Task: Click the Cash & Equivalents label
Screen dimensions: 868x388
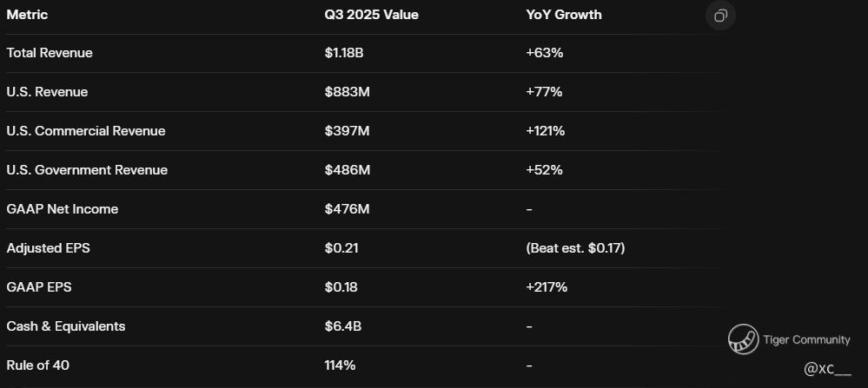Action: click(66, 326)
